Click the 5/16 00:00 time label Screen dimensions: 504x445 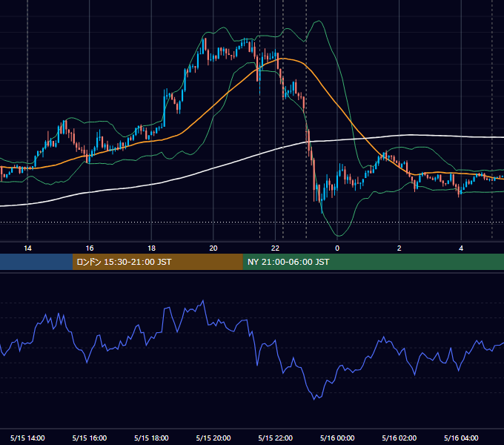point(337,438)
